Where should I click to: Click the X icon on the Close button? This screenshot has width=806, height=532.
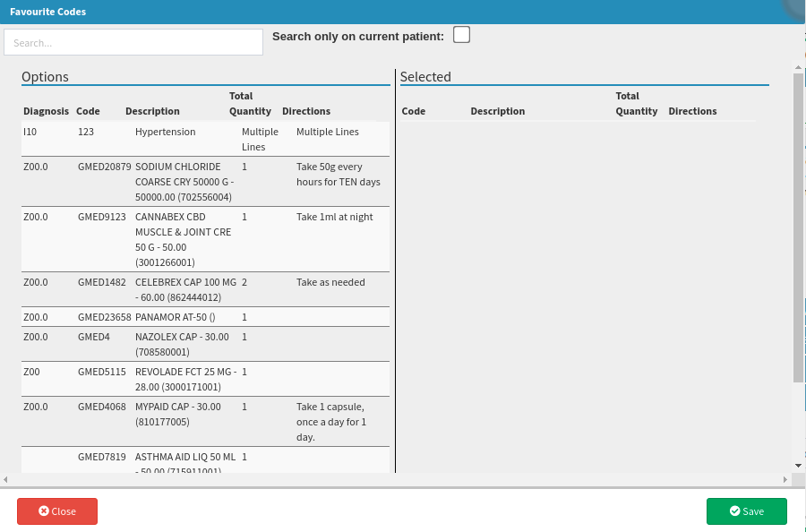[44, 511]
